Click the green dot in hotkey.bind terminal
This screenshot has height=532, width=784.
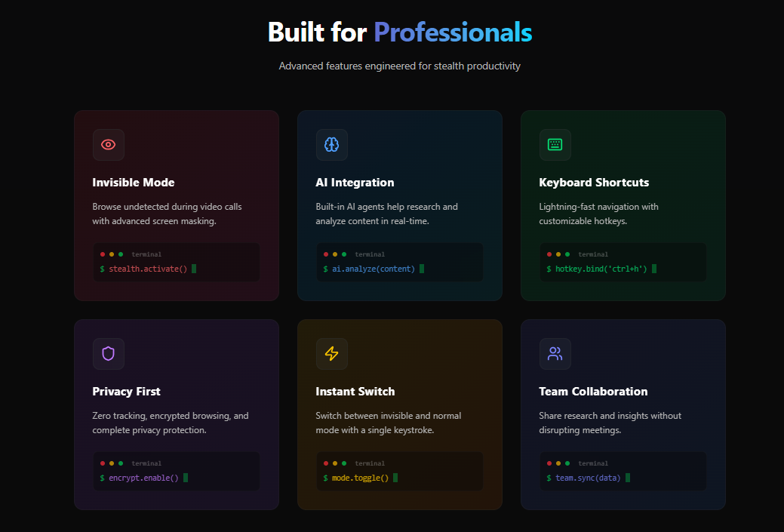click(567, 254)
